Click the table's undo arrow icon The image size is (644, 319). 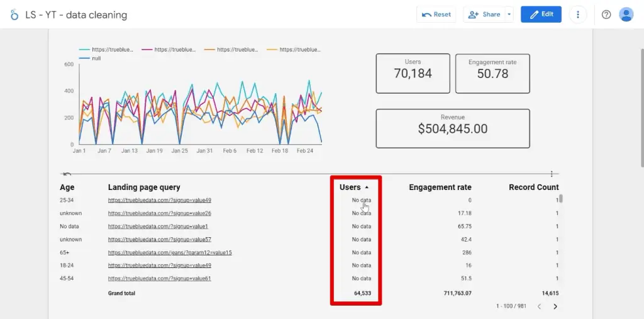point(67,174)
